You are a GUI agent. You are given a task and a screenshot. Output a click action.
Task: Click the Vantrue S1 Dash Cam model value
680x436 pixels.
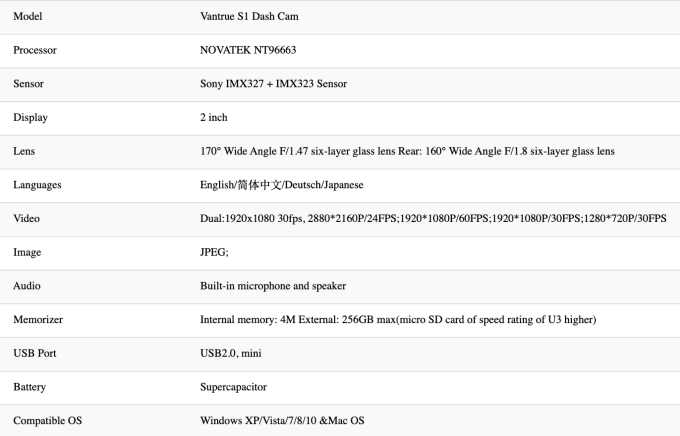[x=249, y=16]
